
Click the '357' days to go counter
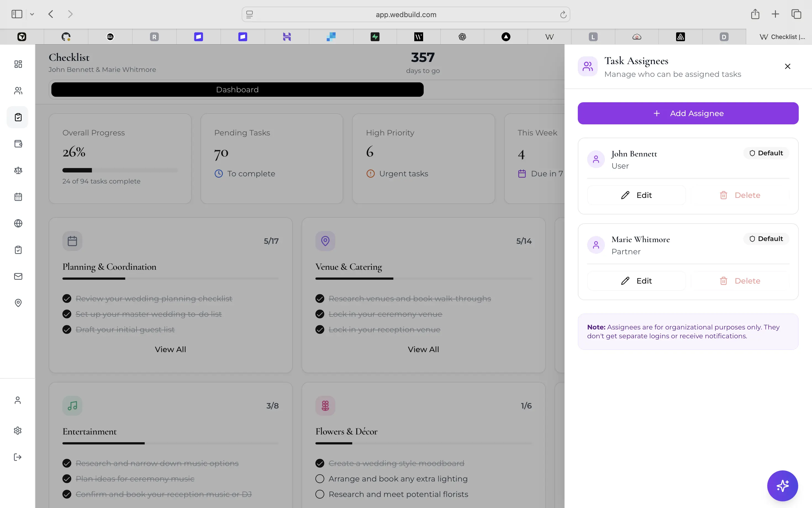tap(423, 57)
